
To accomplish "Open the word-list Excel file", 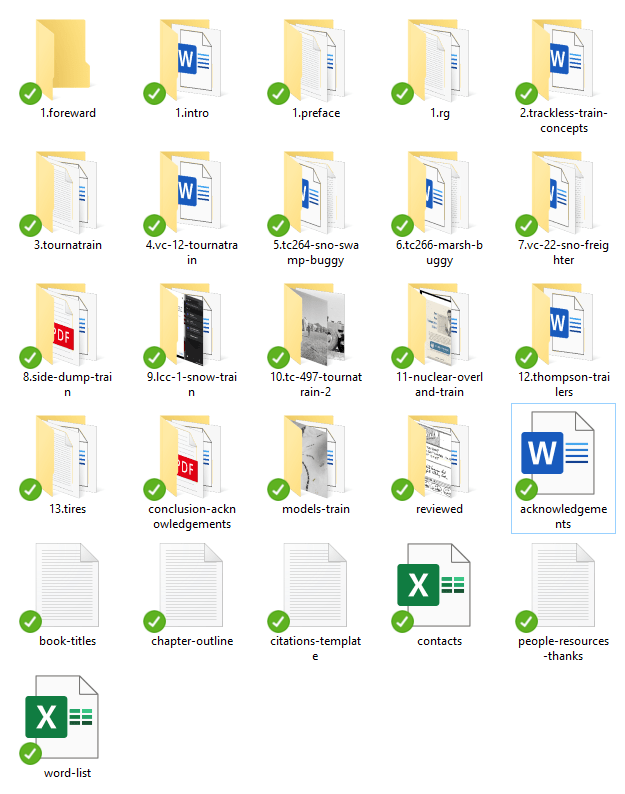I will (x=67, y=722).
